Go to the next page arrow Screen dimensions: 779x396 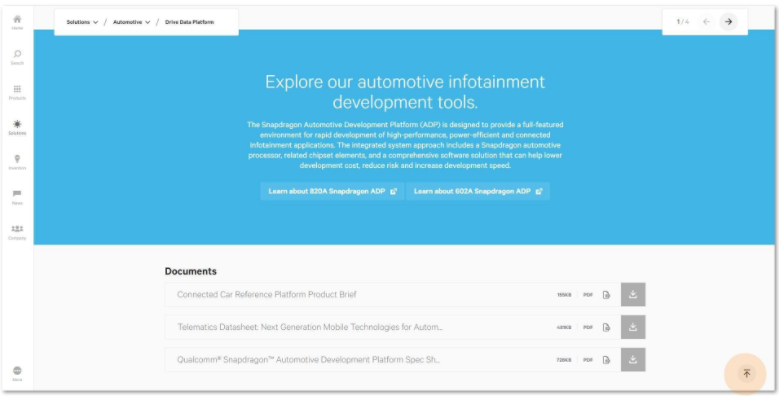(728, 22)
